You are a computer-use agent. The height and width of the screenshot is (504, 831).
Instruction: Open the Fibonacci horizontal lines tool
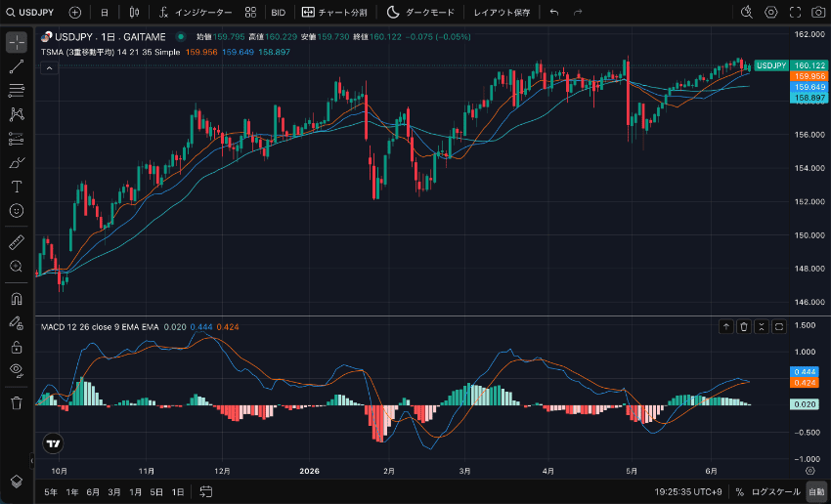[x=17, y=91]
